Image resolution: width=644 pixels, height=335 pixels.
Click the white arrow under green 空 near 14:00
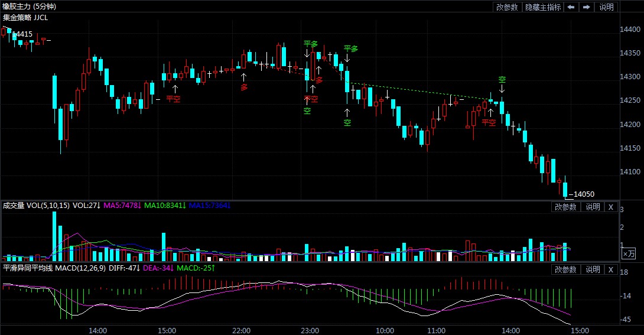(x=502, y=90)
